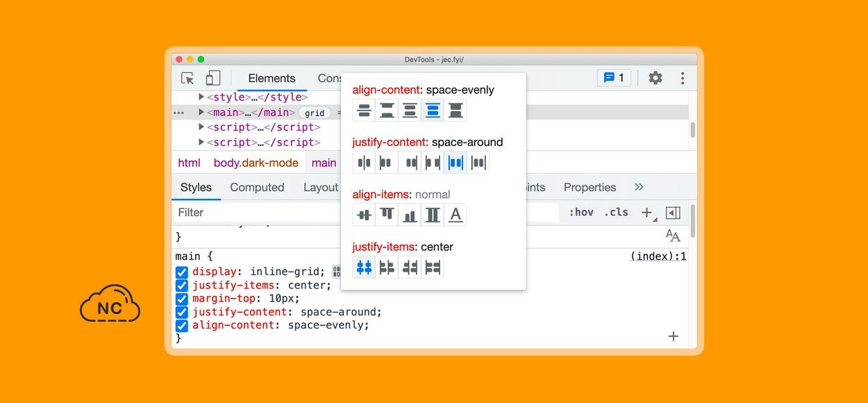
Task: Click the highlighted align-content space-evenly icon
Action: (433, 110)
